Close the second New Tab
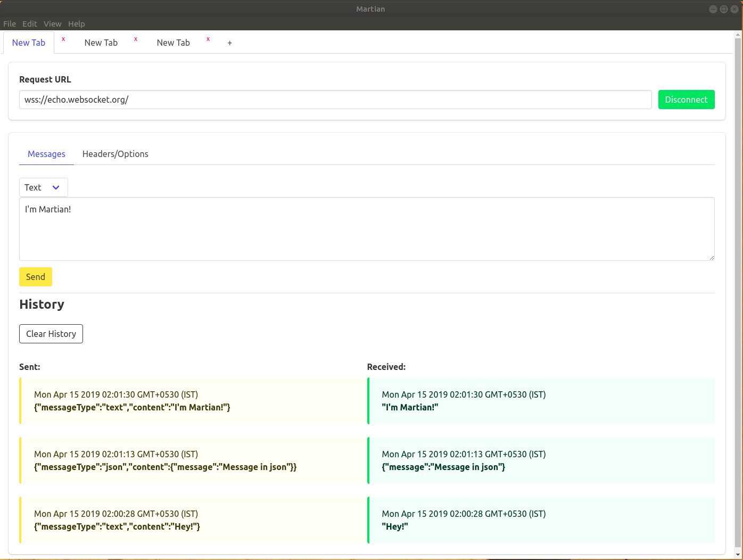 tap(136, 39)
